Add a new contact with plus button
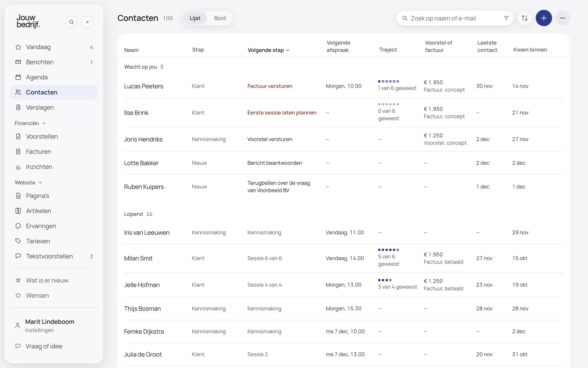This screenshot has width=588, height=368. pyautogui.click(x=544, y=18)
